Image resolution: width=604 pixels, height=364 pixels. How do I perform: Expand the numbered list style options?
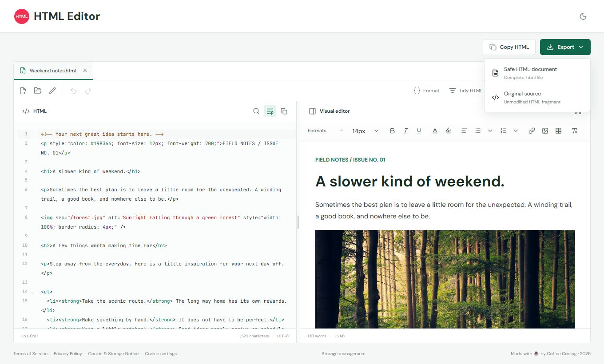tap(516, 131)
